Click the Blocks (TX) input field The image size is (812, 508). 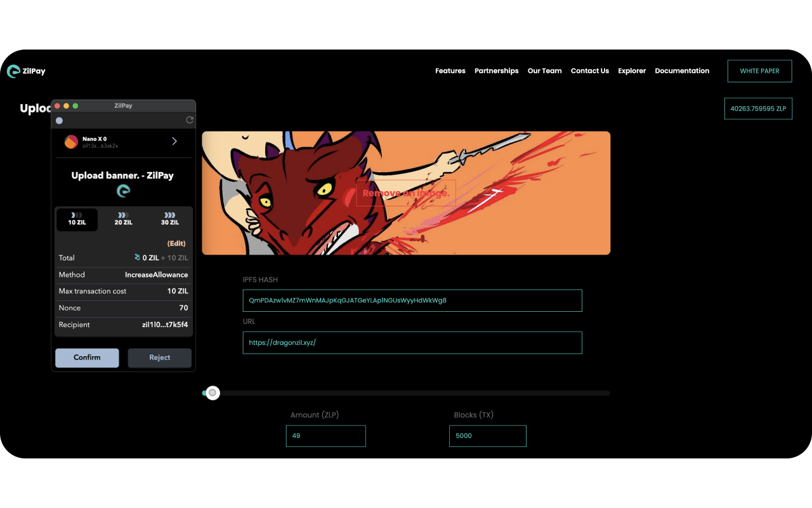point(488,436)
